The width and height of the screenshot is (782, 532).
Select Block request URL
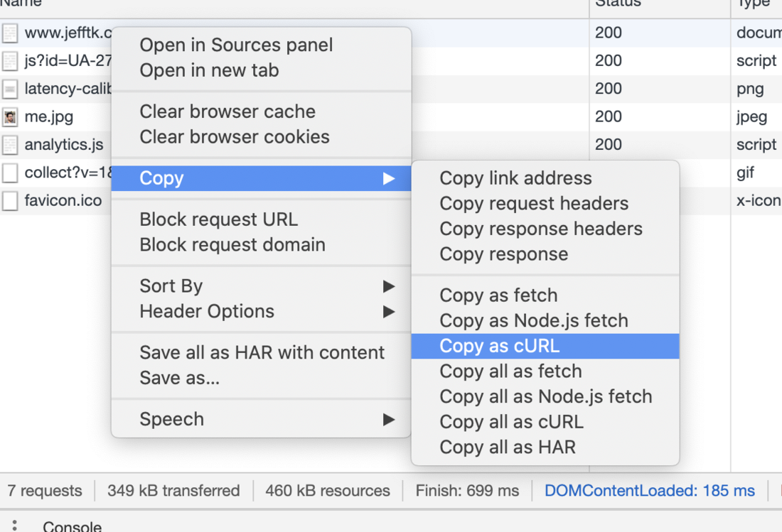pyautogui.click(x=218, y=219)
